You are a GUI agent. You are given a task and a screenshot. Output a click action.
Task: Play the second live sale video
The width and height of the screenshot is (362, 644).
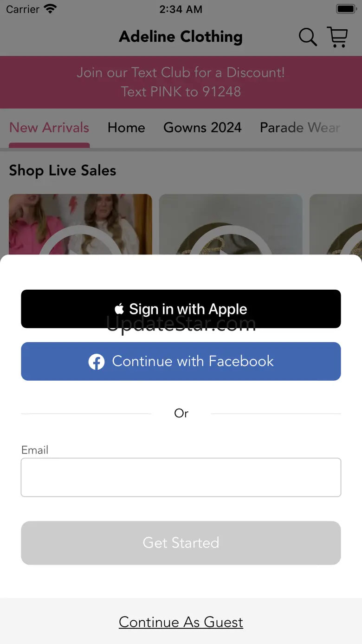point(231,224)
